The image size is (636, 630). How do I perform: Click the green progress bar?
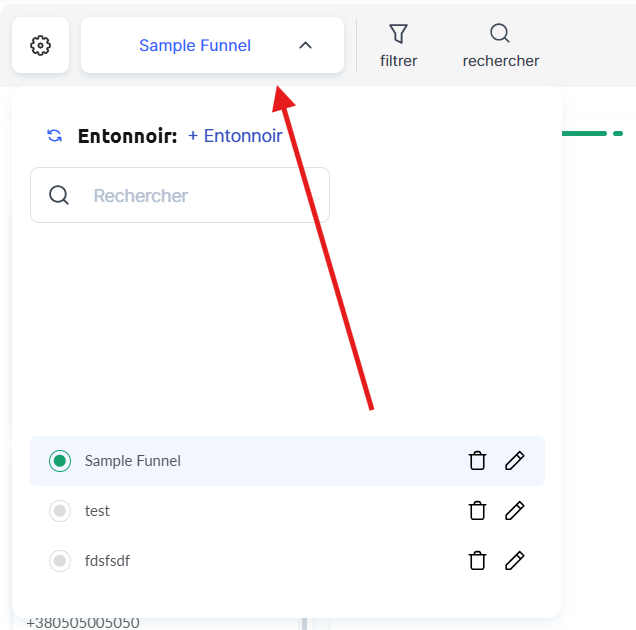[x=585, y=133]
